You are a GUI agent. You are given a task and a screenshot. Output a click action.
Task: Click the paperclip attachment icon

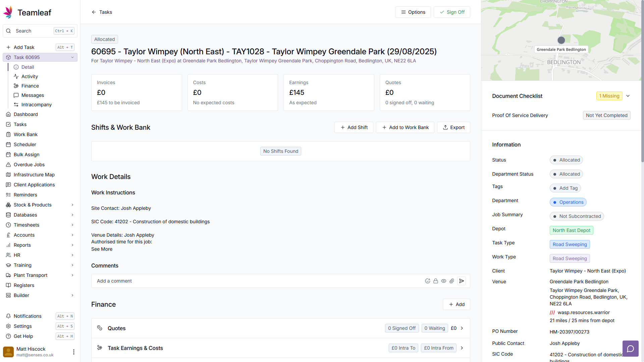tap(452, 281)
